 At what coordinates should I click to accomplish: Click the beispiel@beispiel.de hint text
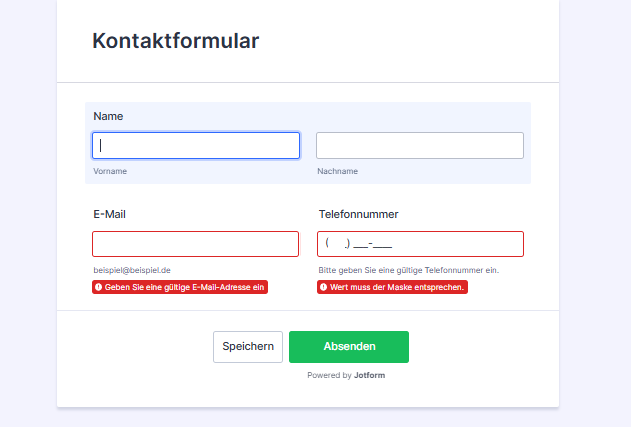pos(132,270)
